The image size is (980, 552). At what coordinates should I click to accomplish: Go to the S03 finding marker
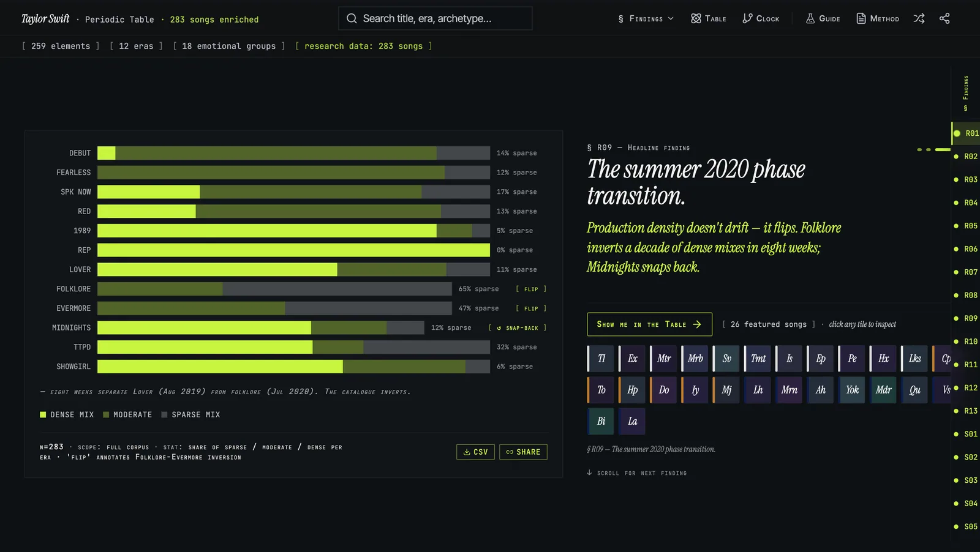pos(966,480)
